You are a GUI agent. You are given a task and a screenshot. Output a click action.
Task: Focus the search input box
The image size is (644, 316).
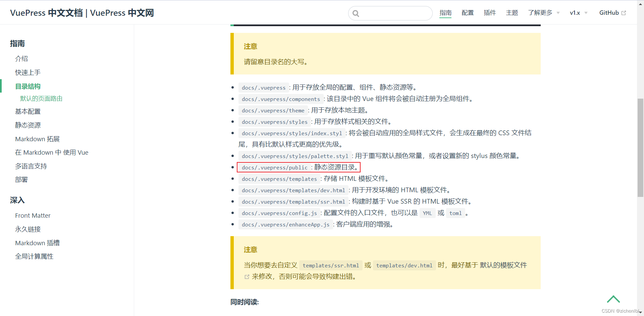pos(390,13)
